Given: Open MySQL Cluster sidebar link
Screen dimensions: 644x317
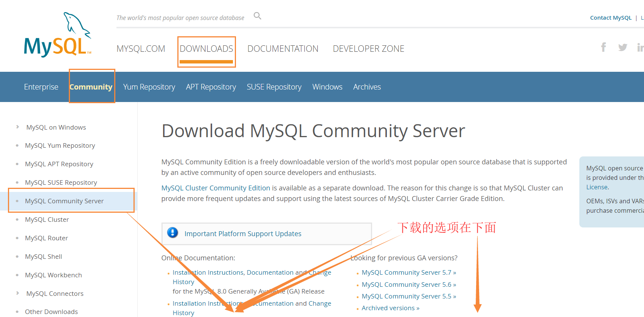Looking at the screenshot, I should pyautogui.click(x=47, y=220).
